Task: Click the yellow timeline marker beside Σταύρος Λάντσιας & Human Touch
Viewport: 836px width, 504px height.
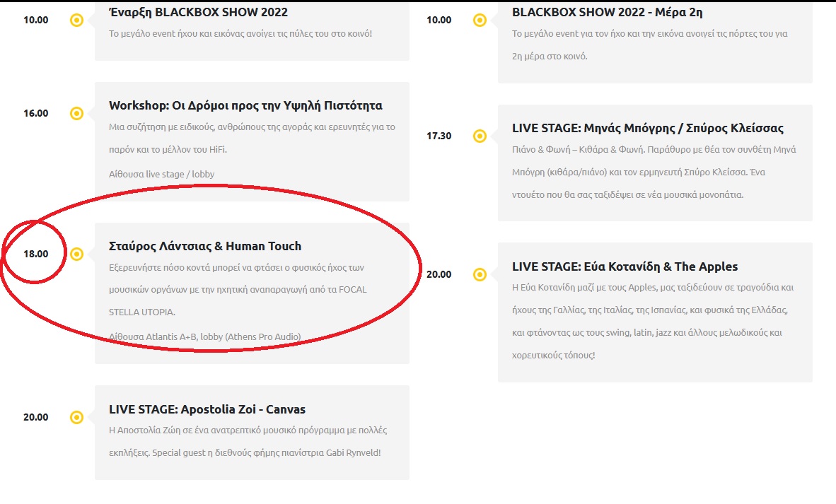Action: point(77,254)
